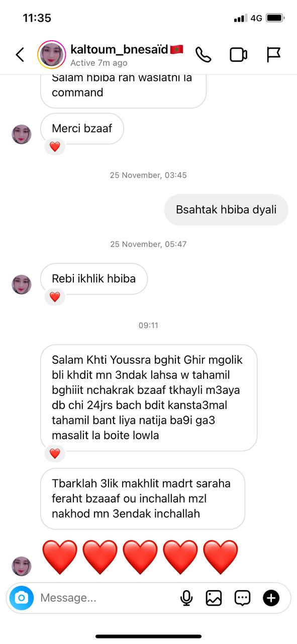Viewport: 297px width, 644px height.
Task: Open the sticker and GIF bubble icon
Action: click(x=242, y=598)
